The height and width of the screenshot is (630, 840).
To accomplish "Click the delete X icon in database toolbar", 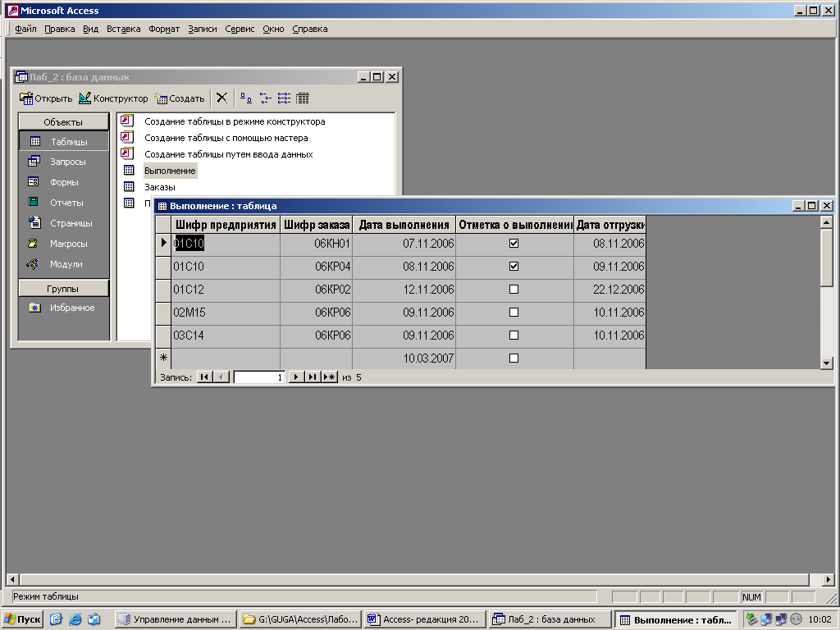I will pyautogui.click(x=221, y=98).
